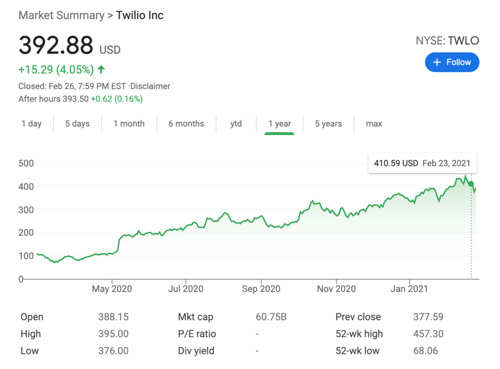The image size is (500, 369).
Task: Switch to the 1 month range
Action: coord(129,124)
